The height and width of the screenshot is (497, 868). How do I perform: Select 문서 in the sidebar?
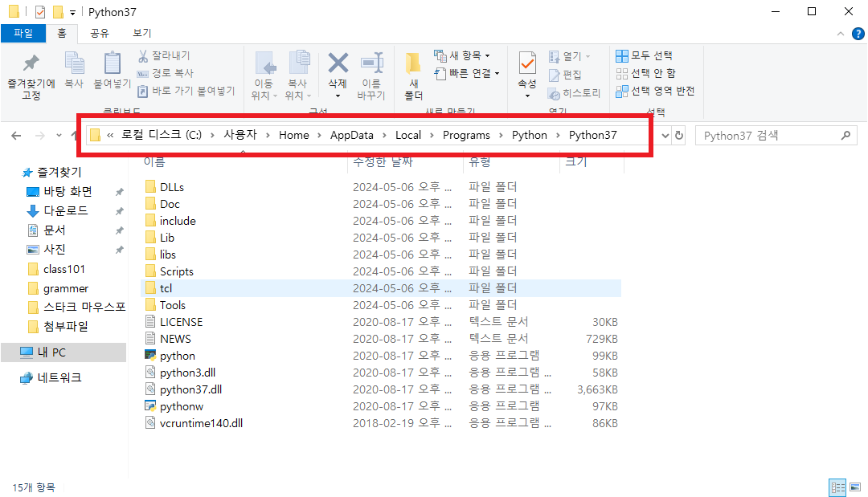click(55, 230)
